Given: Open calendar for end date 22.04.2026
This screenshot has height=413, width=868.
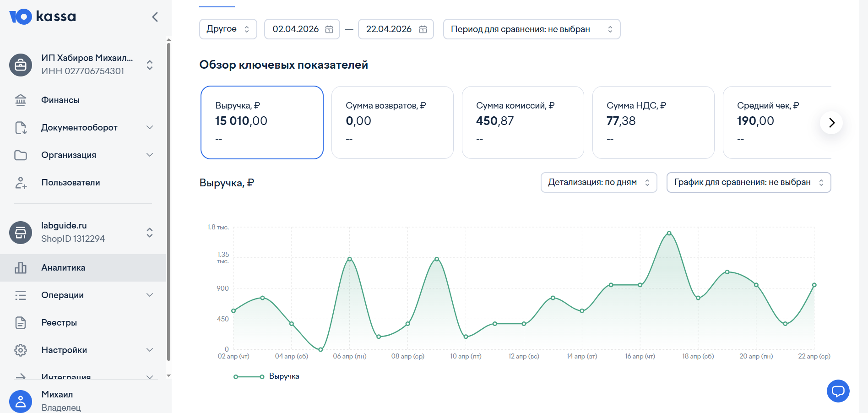Looking at the screenshot, I should click(x=423, y=29).
